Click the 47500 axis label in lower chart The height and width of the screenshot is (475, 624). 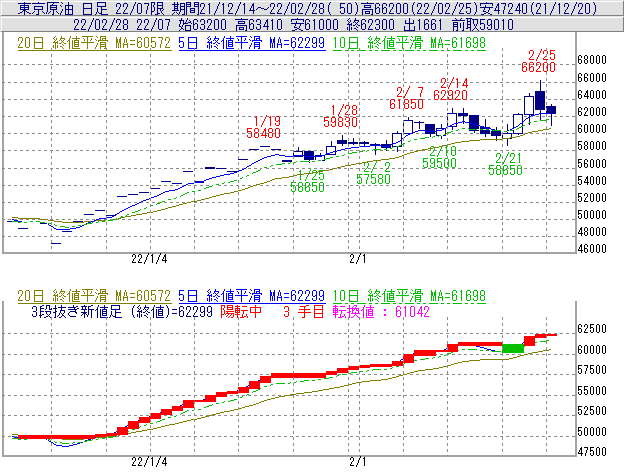pos(592,452)
